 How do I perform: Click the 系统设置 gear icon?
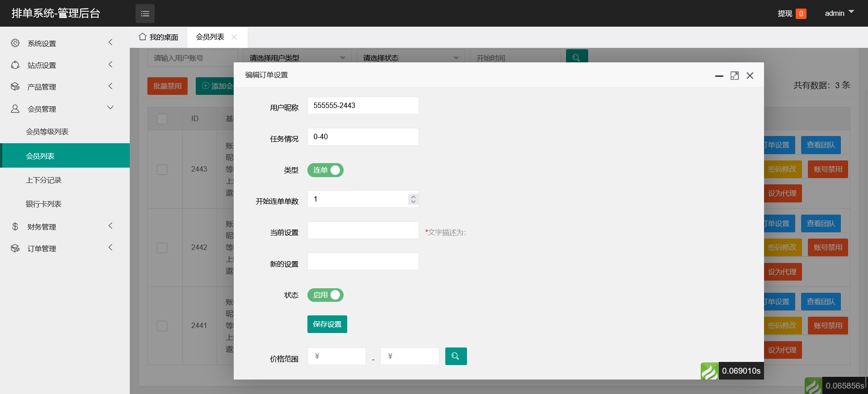pyautogui.click(x=15, y=43)
